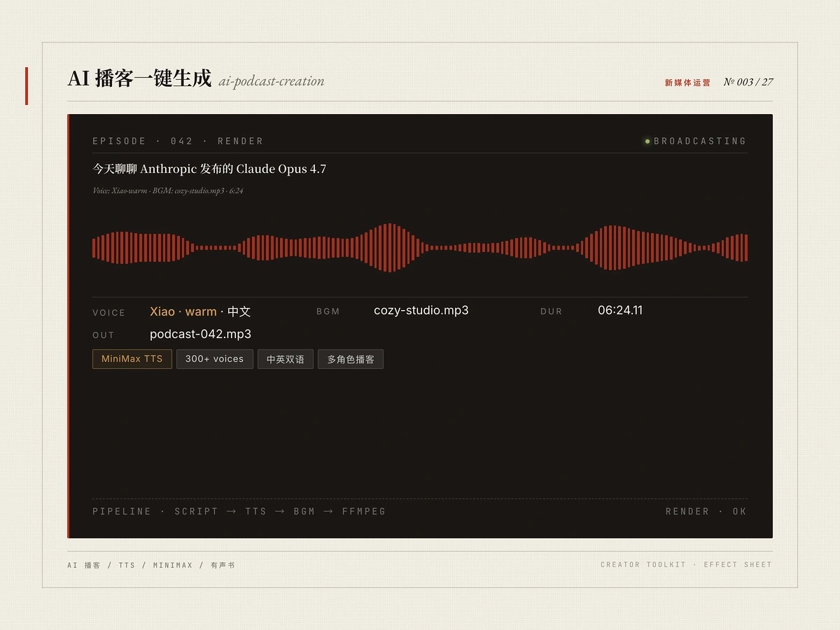Select the 多角色播客 tag
840x630 pixels.
click(351, 359)
